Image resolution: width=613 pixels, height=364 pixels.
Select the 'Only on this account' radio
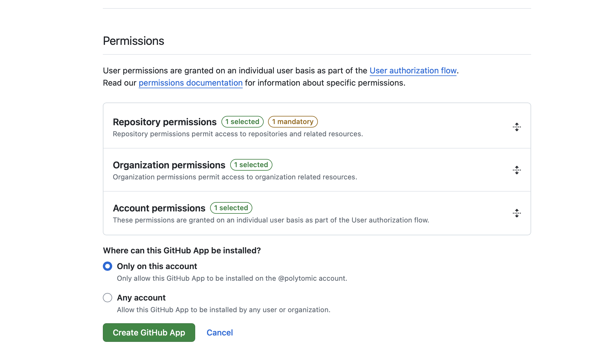[x=108, y=266]
